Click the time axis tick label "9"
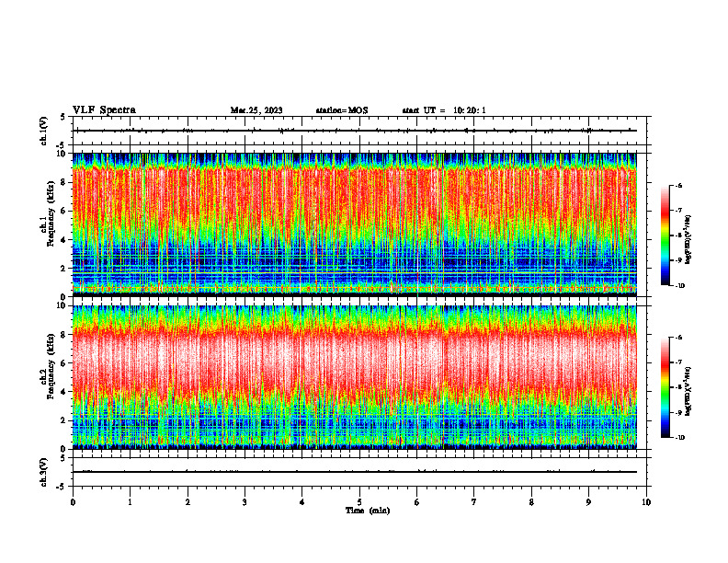 (x=588, y=502)
